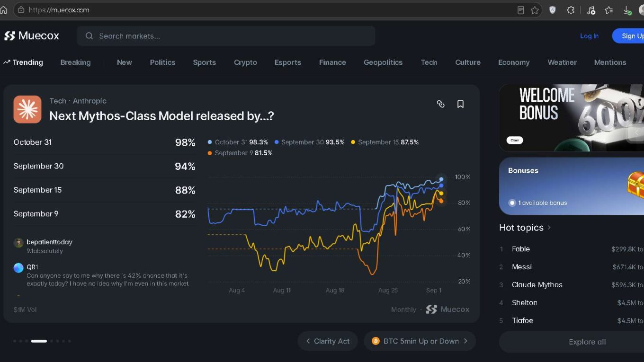Click the treasure chest on Bonuses card

(635, 185)
